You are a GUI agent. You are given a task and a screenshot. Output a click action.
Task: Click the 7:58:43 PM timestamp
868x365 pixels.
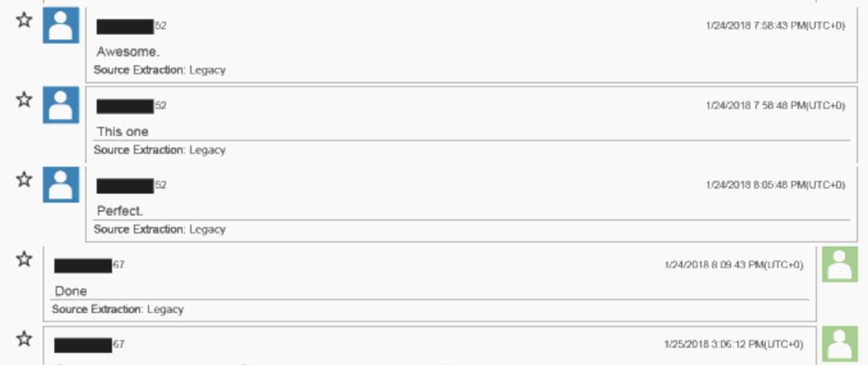pos(775,26)
